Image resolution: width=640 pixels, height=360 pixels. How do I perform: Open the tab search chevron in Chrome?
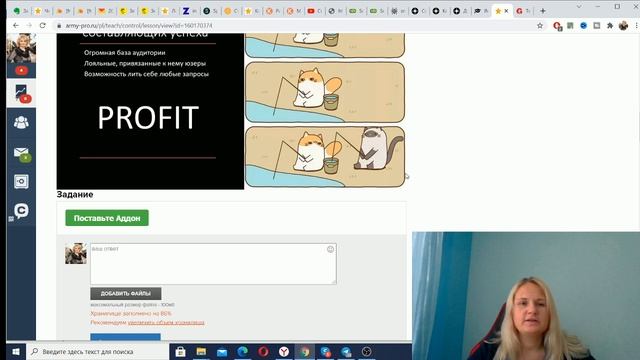pyautogui.click(x=579, y=7)
